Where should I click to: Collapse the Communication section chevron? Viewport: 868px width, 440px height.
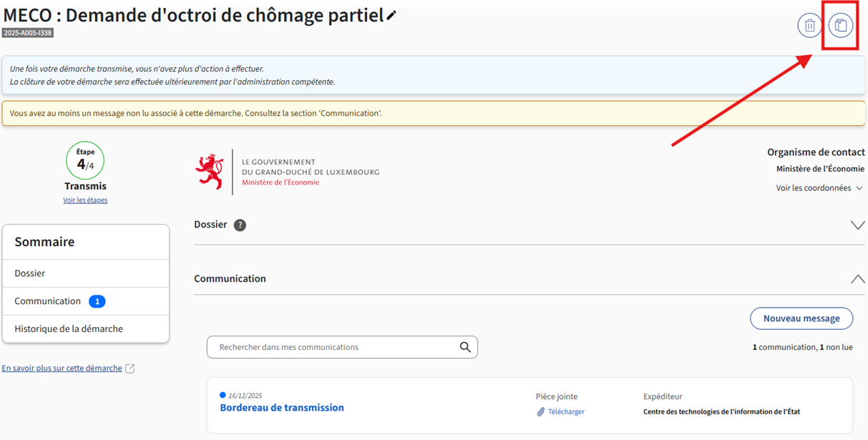857,279
